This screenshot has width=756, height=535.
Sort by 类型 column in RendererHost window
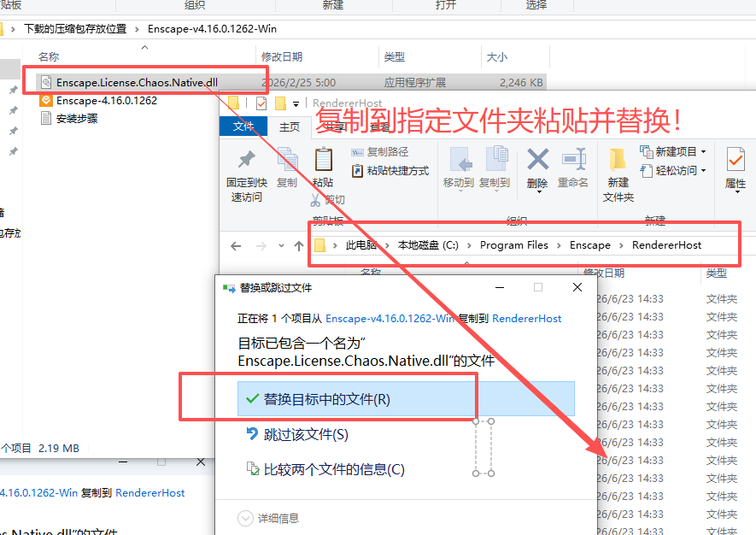pyautogui.click(x=716, y=273)
